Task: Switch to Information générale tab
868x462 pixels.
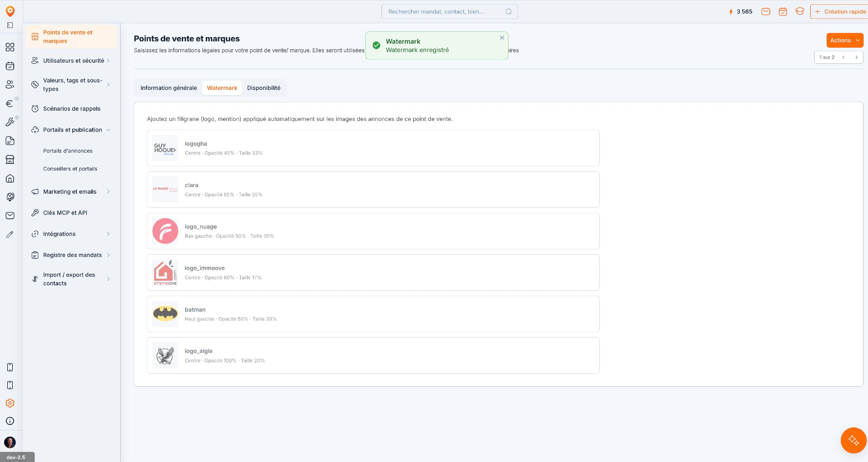Action: pyautogui.click(x=168, y=88)
